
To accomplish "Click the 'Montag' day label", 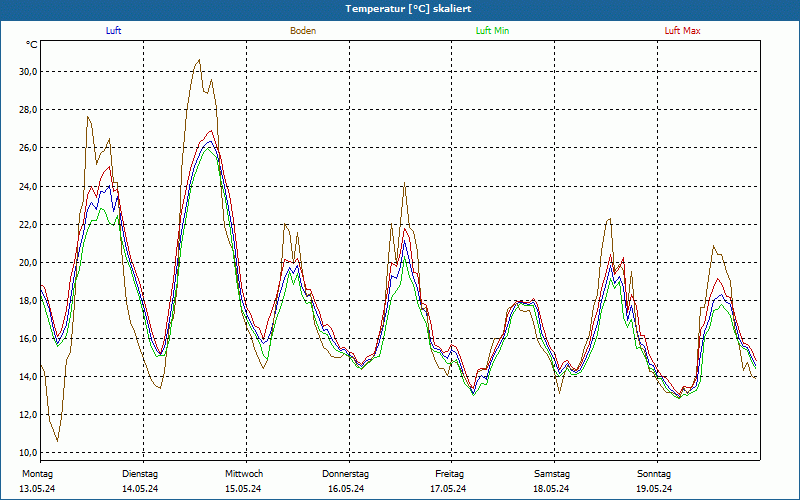I will [x=37, y=474].
